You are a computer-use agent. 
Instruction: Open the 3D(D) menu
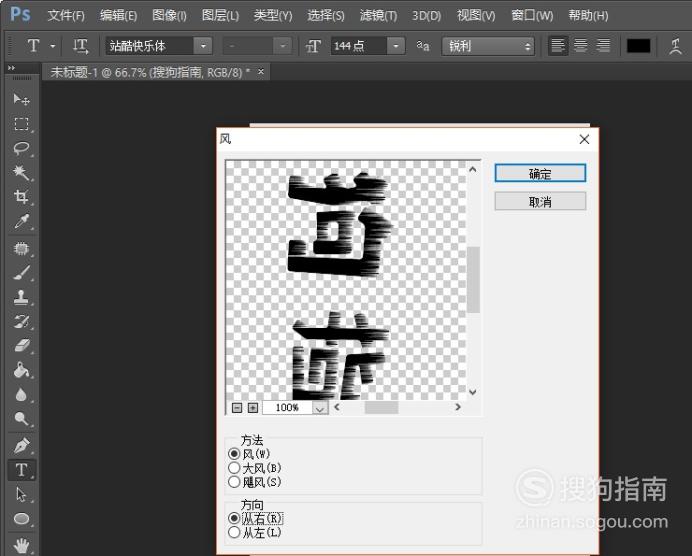[426, 16]
